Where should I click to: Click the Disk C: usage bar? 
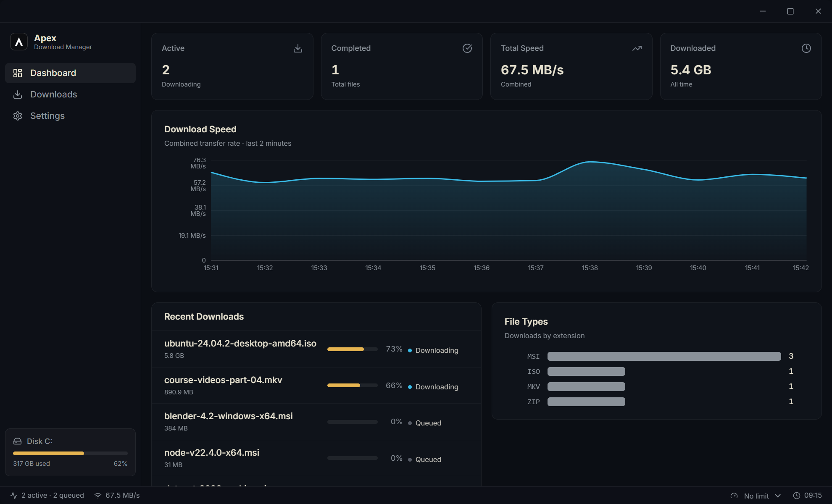click(x=70, y=454)
